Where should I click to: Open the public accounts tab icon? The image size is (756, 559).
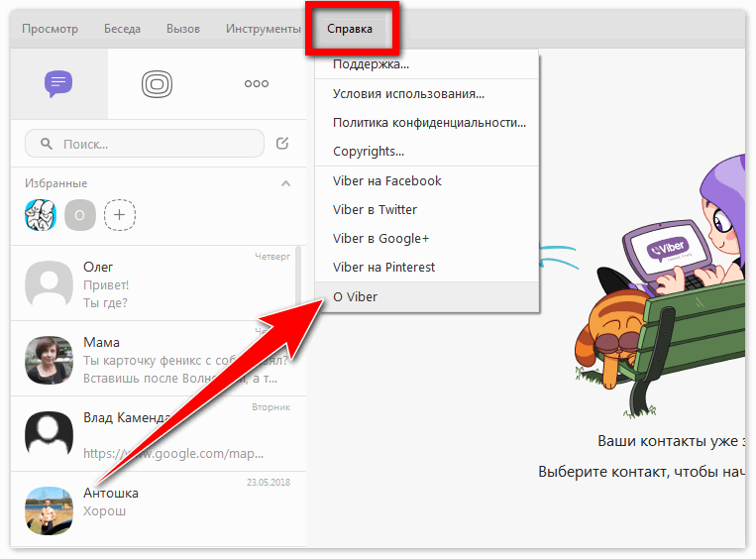pos(157,84)
